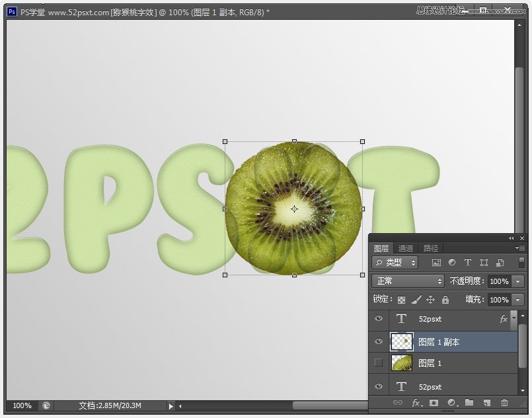
Task: Toggle the layer filter switch on/off
Action: click(x=522, y=262)
